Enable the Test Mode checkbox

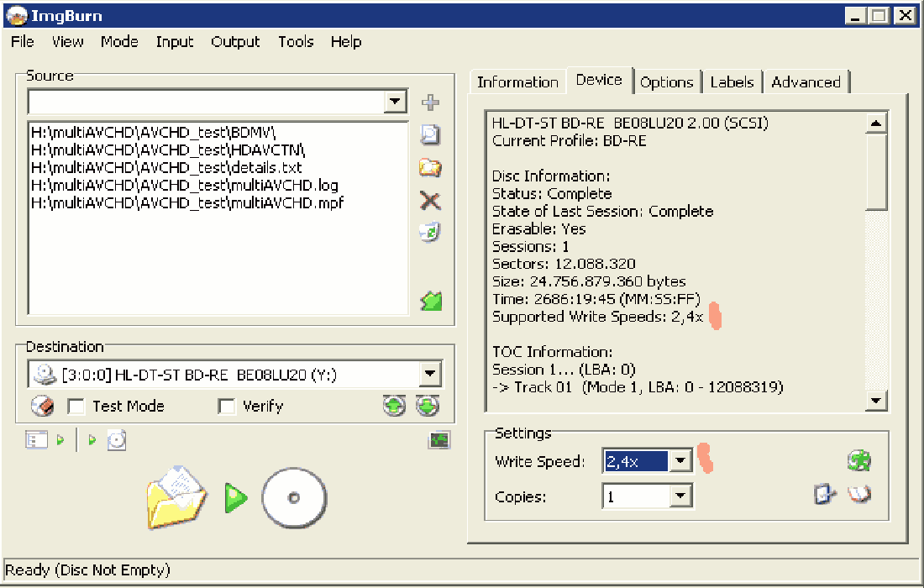pyautogui.click(x=77, y=407)
